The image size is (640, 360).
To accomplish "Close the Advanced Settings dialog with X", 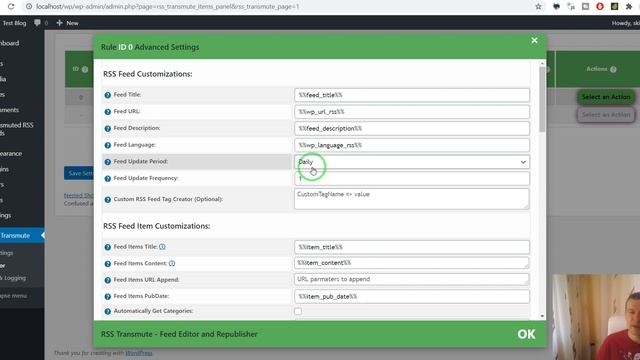I will pos(534,40).
